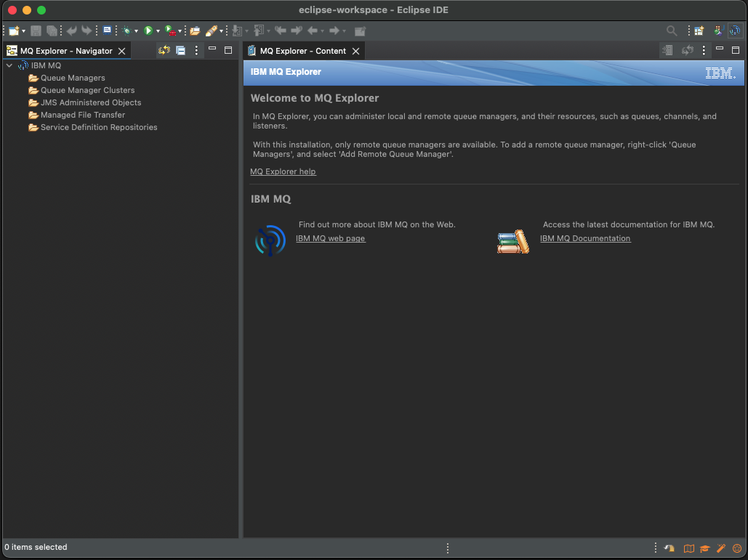This screenshot has width=748, height=560.
Task: Select the MQ Explorer perspective icon
Action: tap(735, 31)
